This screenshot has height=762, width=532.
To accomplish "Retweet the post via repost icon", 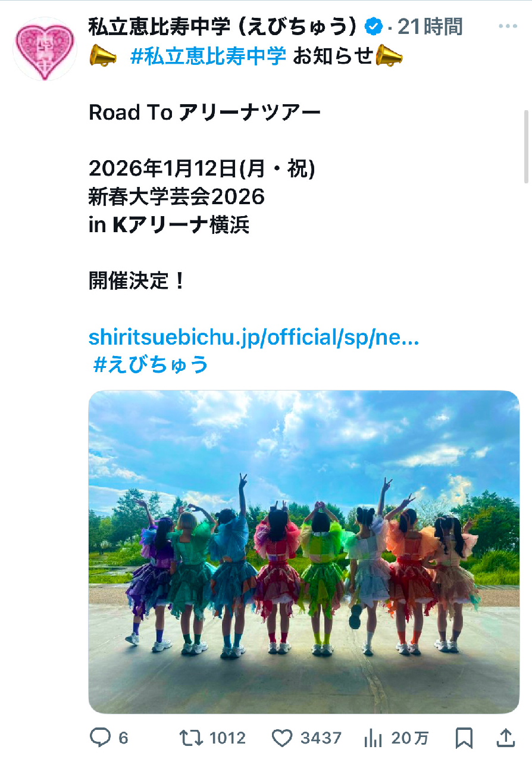I will click(x=192, y=738).
